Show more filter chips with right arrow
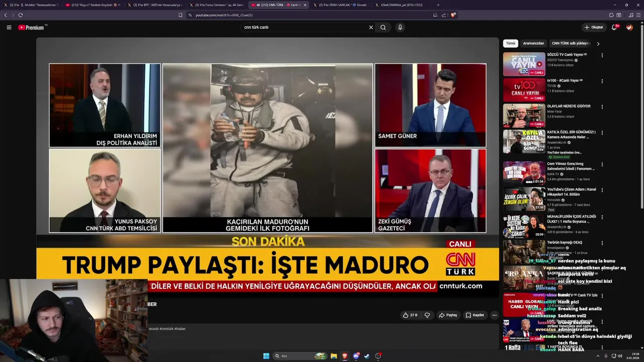644x362 pixels. [598, 44]
